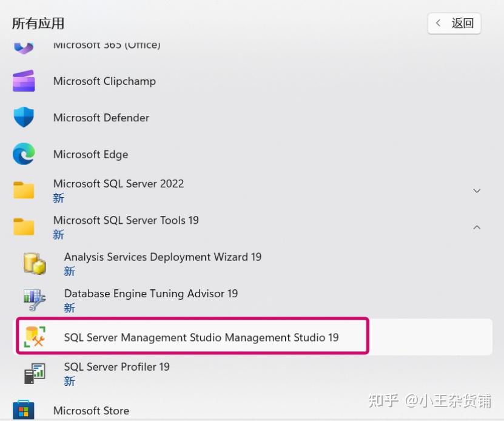Open the Microsoft Store
504x421 pixels.
[x=91, y=411]
